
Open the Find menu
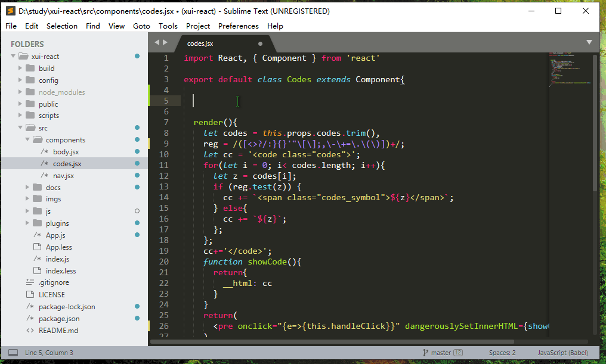click(x=93, y=26)
